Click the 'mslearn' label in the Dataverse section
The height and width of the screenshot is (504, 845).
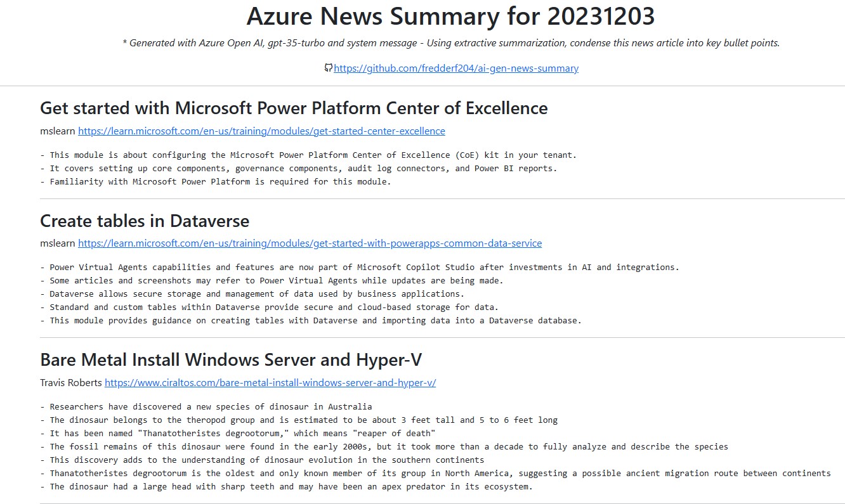tap(58, 243)
